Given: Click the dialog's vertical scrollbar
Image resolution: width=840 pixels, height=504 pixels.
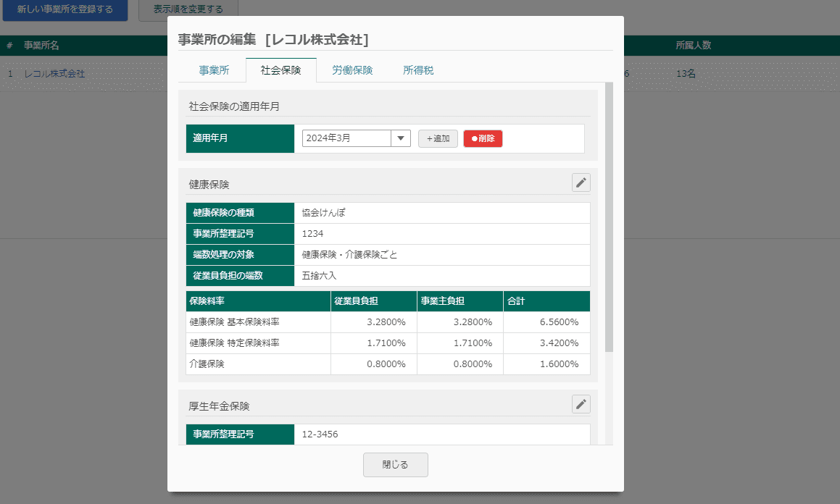Looking at the screenshot, I should [609, 217].
